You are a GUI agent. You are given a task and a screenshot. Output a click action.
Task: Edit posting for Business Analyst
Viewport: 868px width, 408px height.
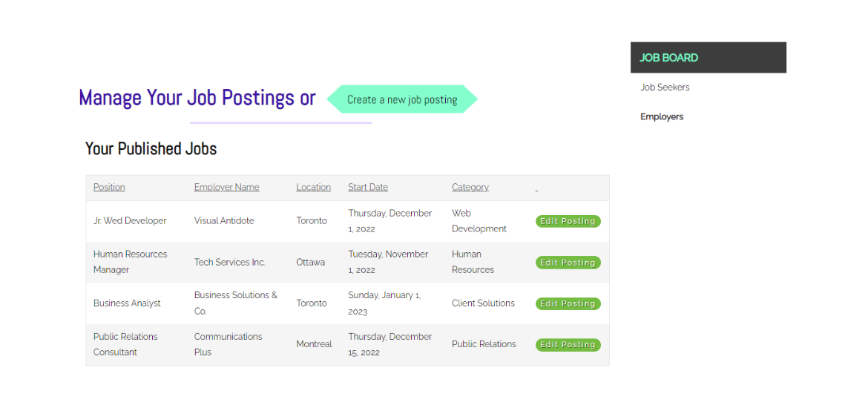[568, 303]
